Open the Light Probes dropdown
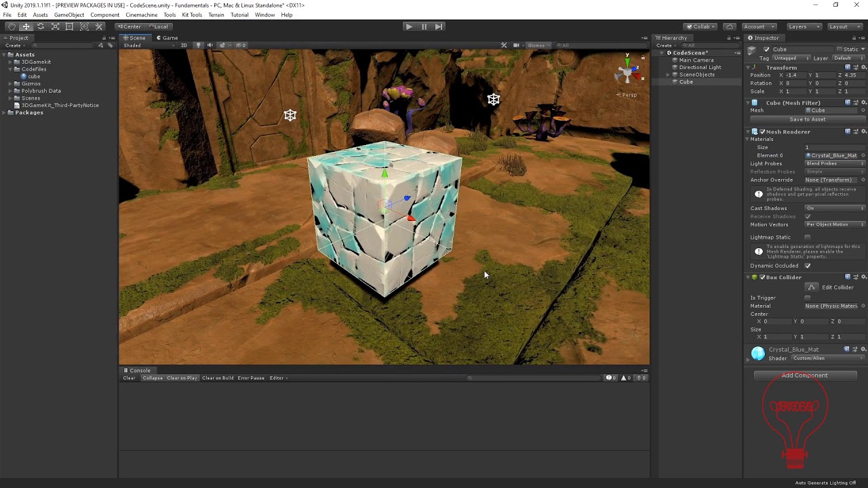This screenshot has height=488, width=868. tap(835, 163)
